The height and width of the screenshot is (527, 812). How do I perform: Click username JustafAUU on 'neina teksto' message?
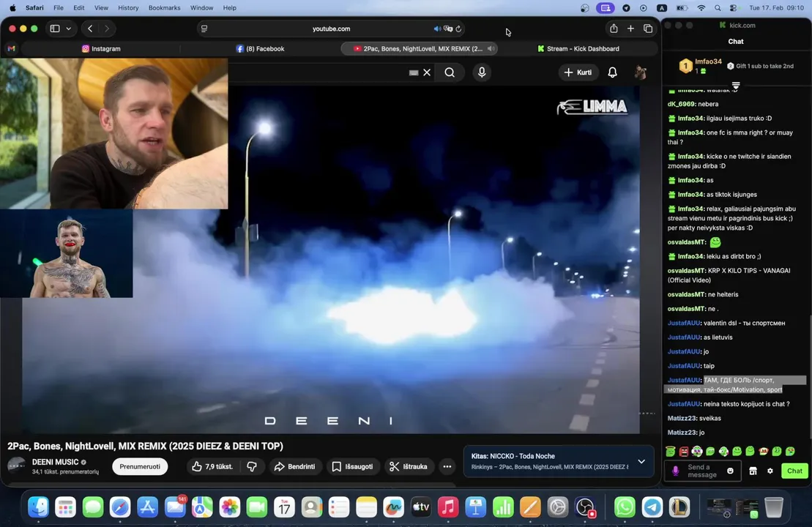tap(684, 404)
